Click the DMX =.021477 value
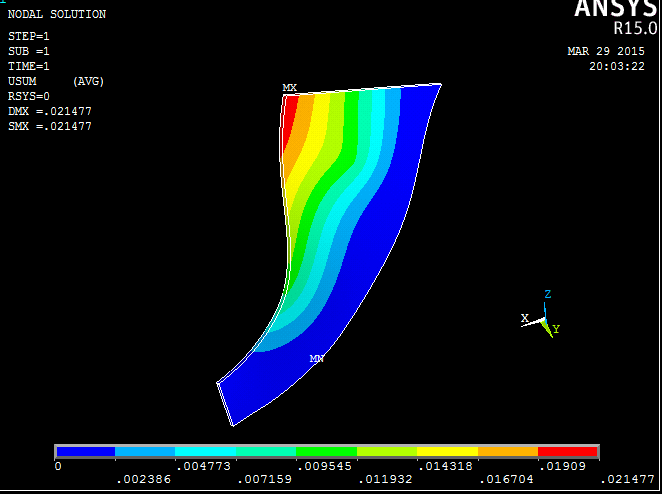 50,111
